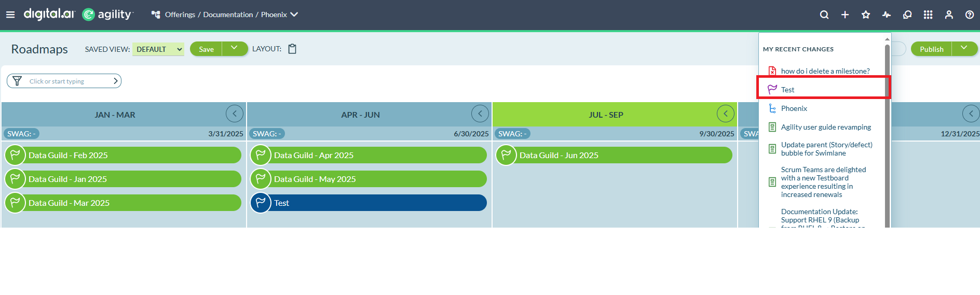Click document icon beside 'Update parent (Story/defect)' item
980x295 pixels.
point(772,149)
